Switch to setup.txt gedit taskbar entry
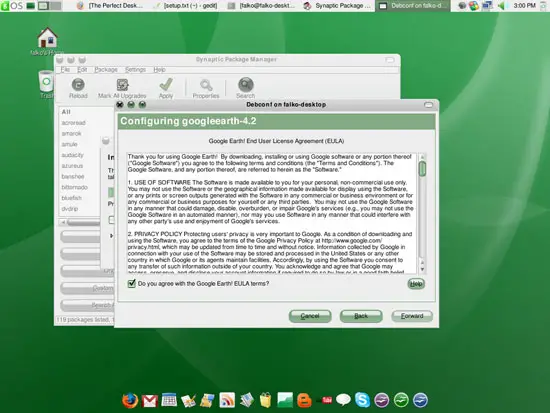This screenshot has width=550, height=413. click(x=187, y=6)
